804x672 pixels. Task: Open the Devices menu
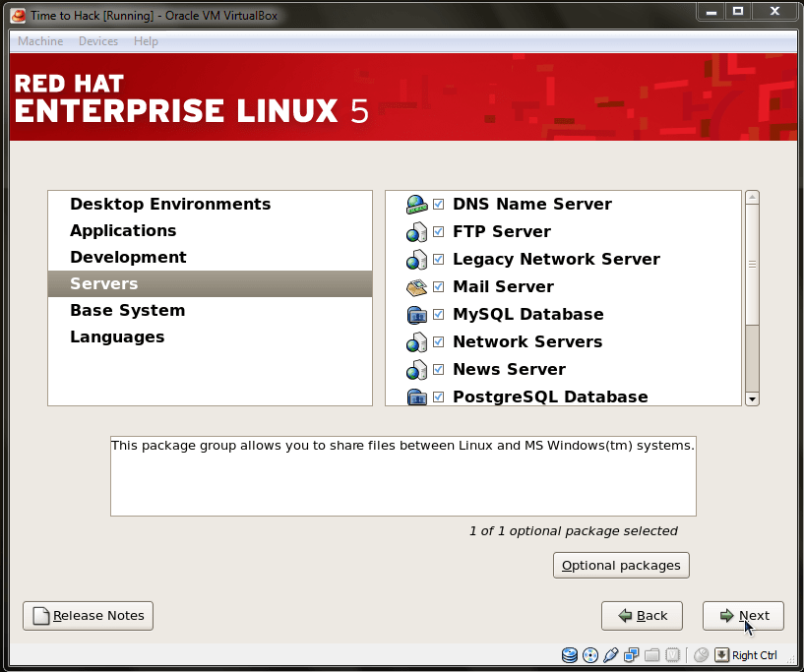(x=98, y=41)
